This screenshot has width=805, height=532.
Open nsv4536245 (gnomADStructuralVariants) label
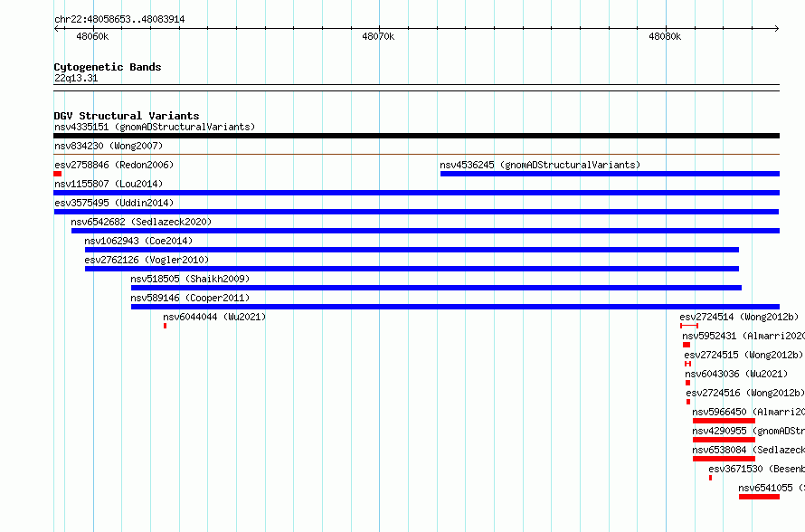pyautogui.click(x=540, y=165)
